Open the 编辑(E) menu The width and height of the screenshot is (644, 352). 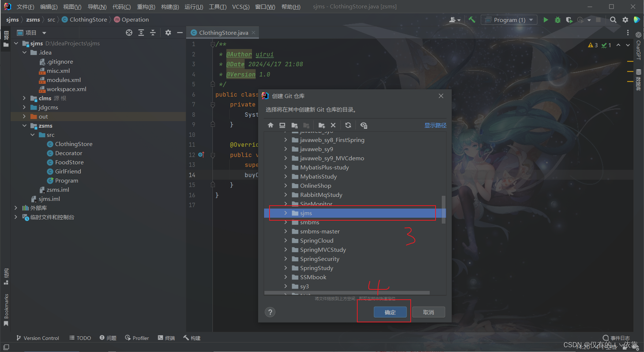49,7
